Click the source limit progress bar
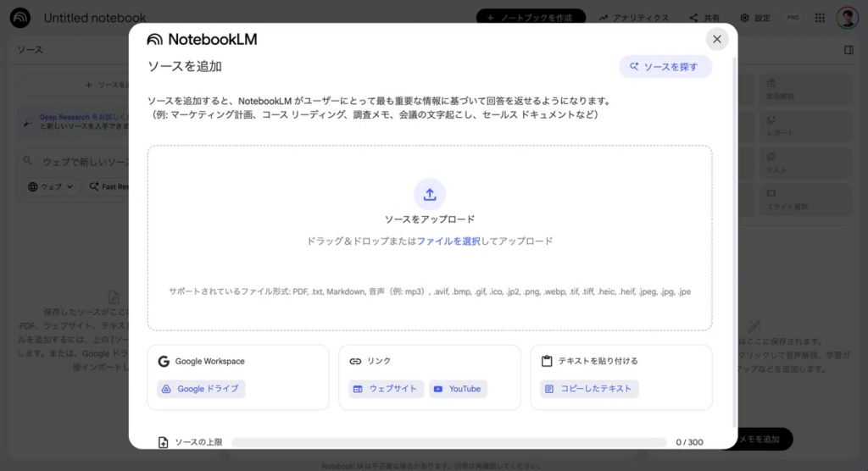The height and width of the screenshot is (471, 868). point(448,442)
